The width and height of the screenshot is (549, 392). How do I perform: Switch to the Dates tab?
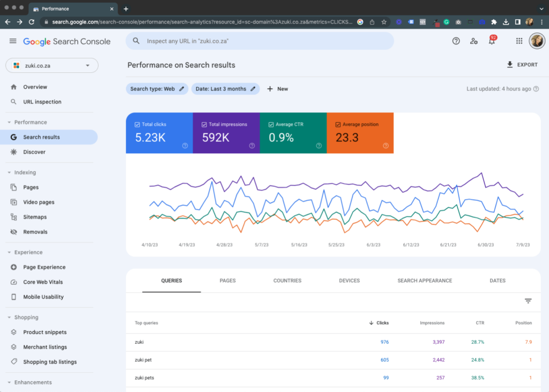[498, 281]
